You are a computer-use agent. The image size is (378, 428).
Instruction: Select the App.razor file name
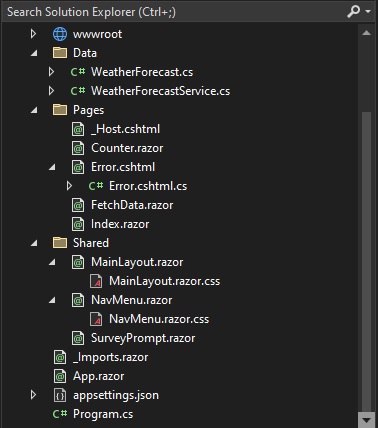pyautogui.click(x=99, y=376)
